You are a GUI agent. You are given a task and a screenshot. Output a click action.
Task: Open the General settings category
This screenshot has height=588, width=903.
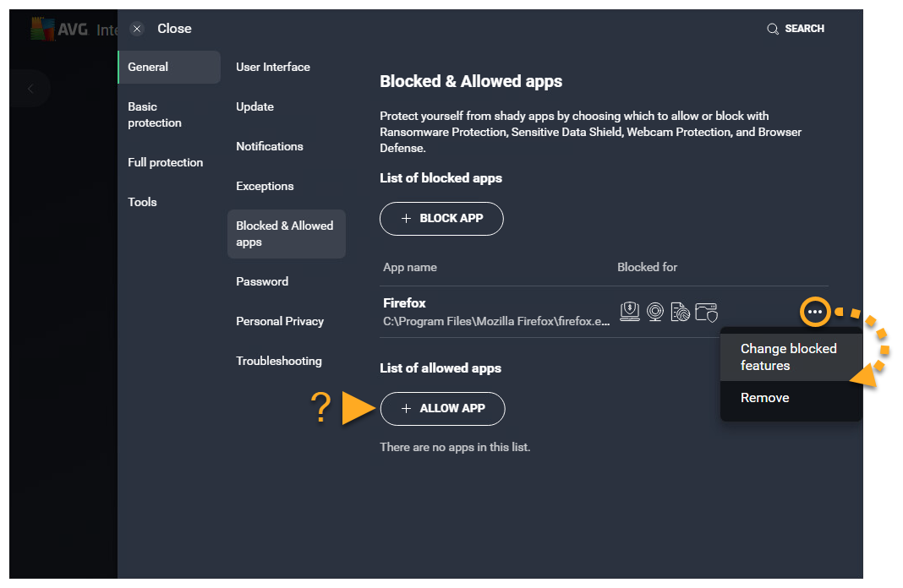click(x=149, y=67)
